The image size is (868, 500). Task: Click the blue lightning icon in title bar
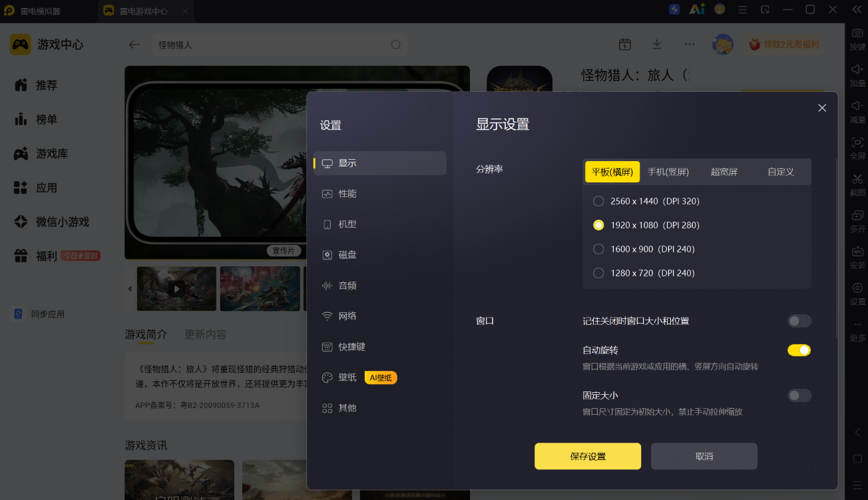tap(674, 9)
